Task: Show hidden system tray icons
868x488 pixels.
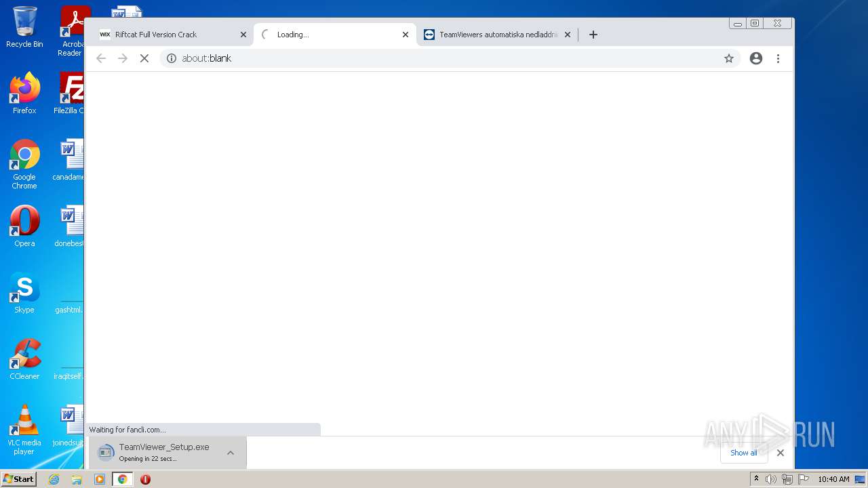Action: click(756, 479)
